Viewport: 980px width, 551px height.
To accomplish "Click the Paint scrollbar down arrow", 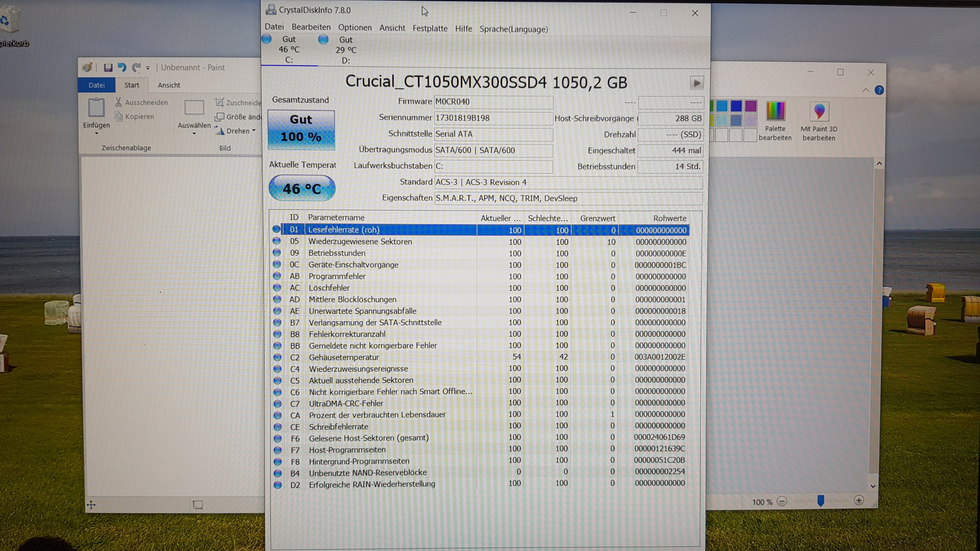I will 873,486.
